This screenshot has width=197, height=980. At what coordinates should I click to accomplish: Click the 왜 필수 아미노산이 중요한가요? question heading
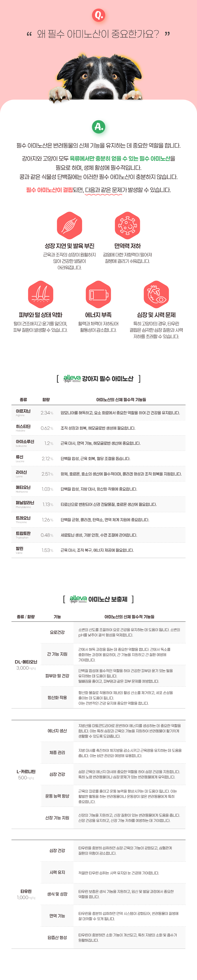pyautogui.click(x=98, y=34)
